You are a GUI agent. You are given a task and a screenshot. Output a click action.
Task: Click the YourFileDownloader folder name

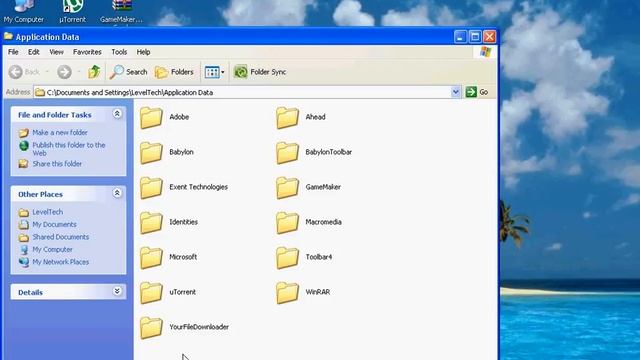pyautogui.click(x=199, y=327)
